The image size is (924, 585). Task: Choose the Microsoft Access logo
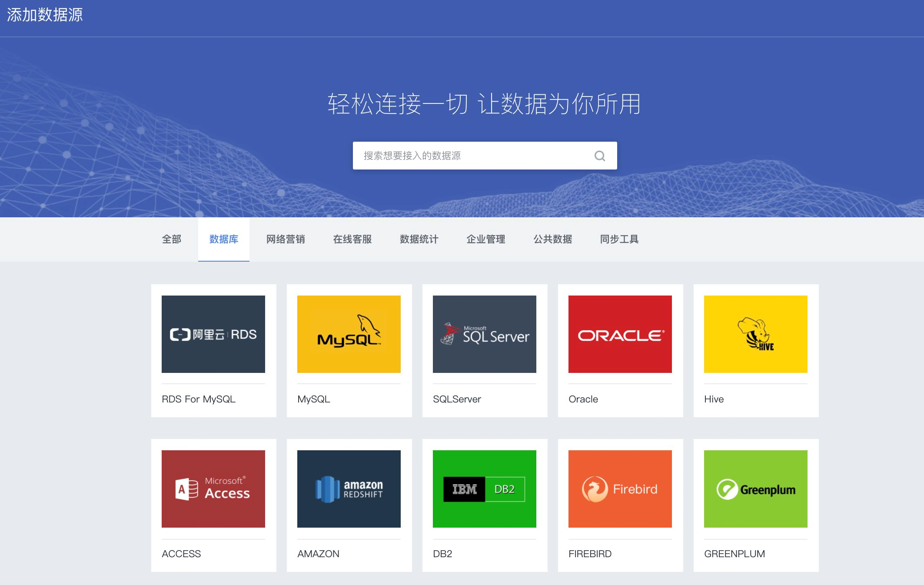(213, 489)
